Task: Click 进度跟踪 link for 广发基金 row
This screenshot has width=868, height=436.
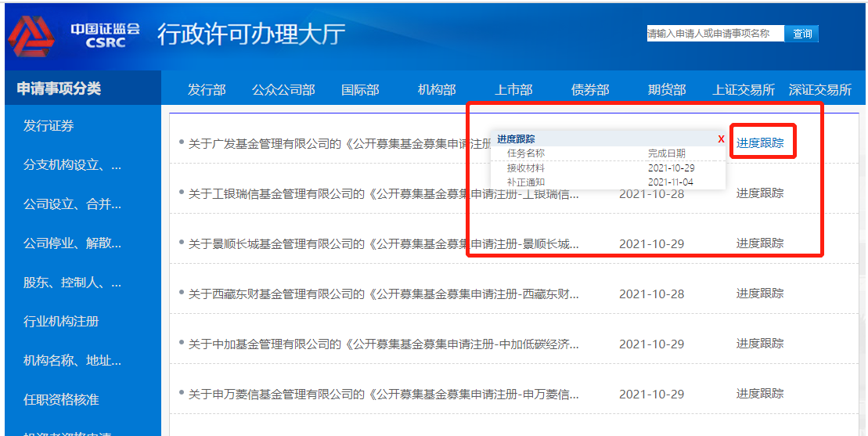Action: (760, 142)
